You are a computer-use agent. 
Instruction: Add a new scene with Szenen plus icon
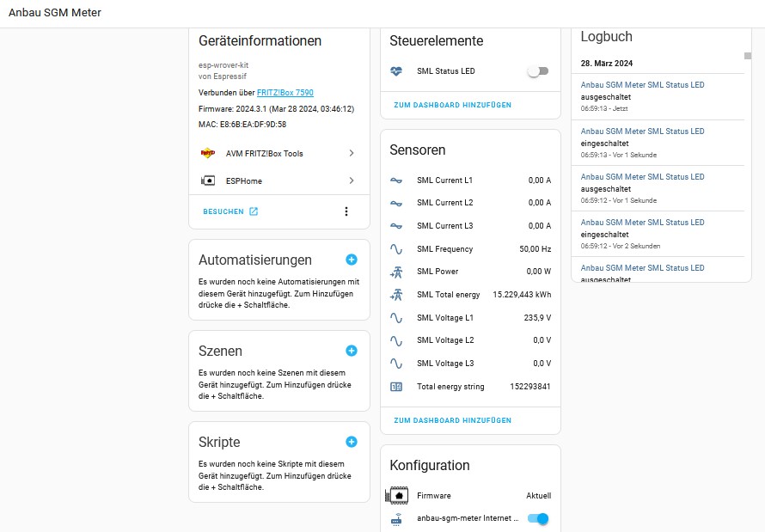[x=352, y=351]
